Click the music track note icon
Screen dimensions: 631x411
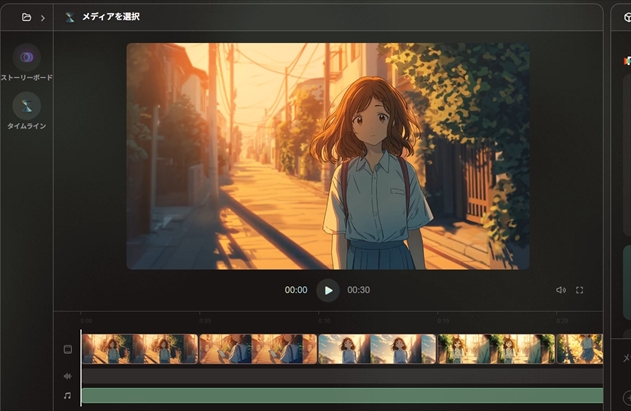(68, 396)
